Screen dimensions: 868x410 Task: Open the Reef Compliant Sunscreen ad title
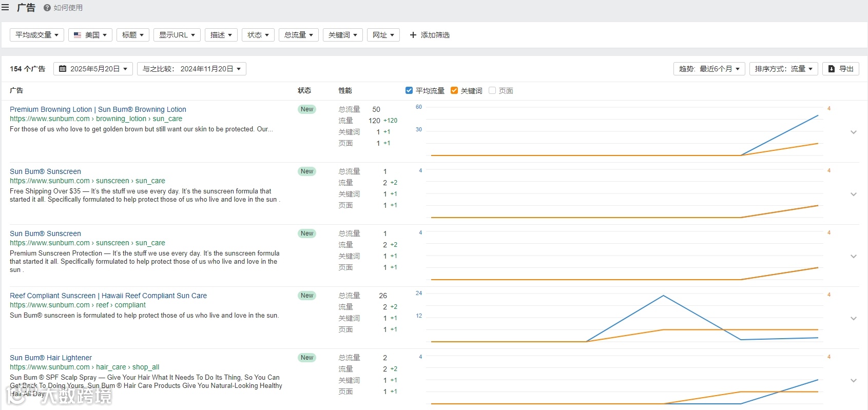(108, 296)
